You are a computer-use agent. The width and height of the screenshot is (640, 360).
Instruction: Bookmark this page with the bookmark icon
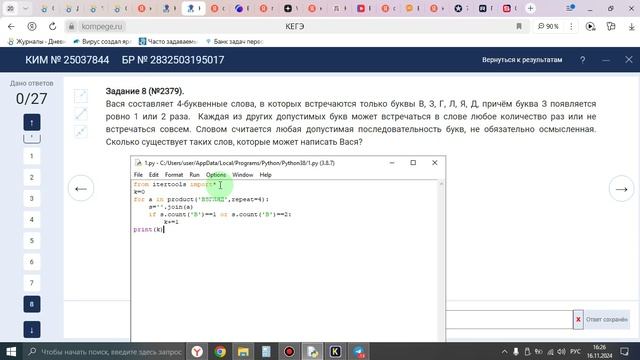pyautogui.click(x=519, y=27)
